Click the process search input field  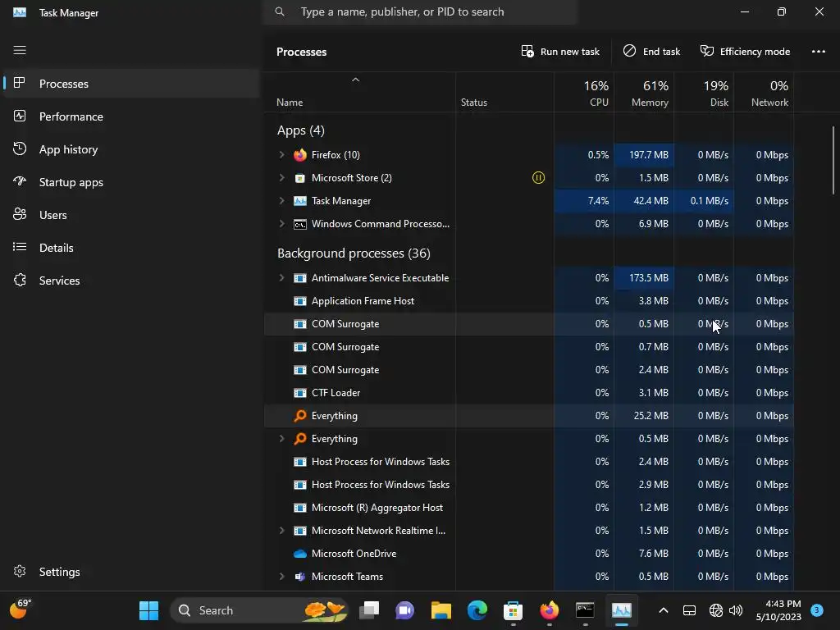click(420, 11)
